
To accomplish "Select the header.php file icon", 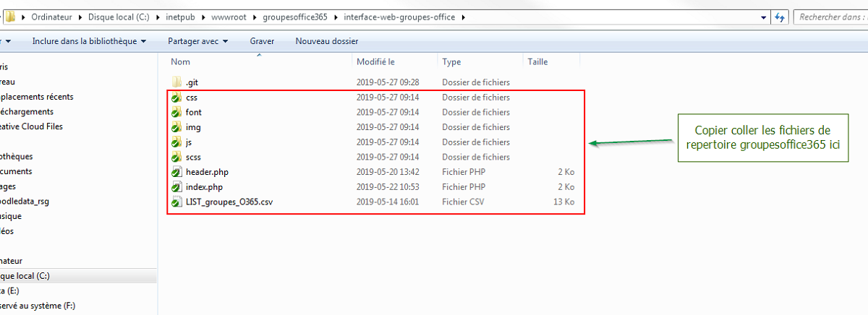I will pyautogui.click(x=176, y=172).
